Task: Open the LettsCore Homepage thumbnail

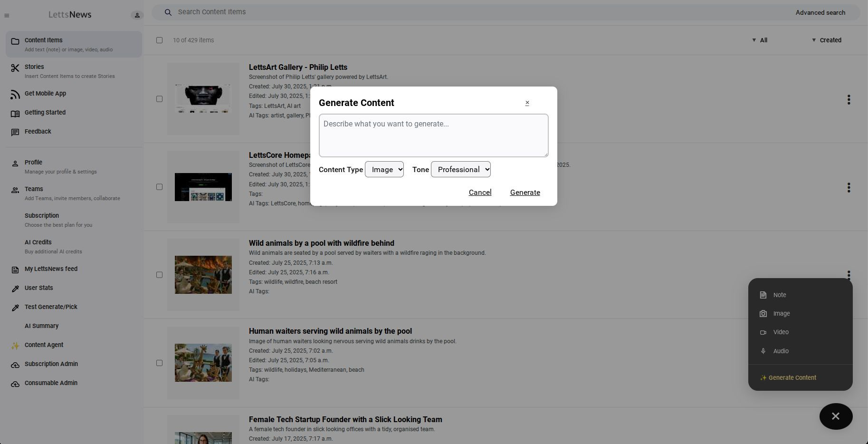Action: (x=203, y=187)
